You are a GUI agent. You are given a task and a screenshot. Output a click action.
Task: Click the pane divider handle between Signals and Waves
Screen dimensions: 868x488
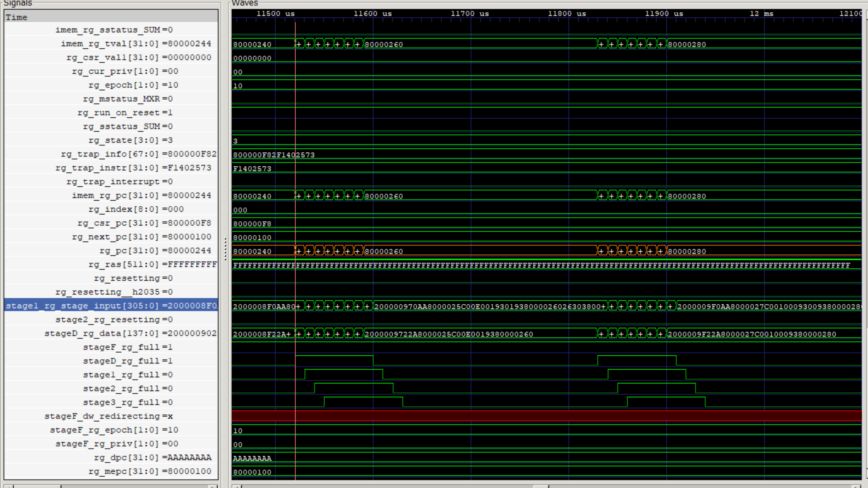point(225,249)
